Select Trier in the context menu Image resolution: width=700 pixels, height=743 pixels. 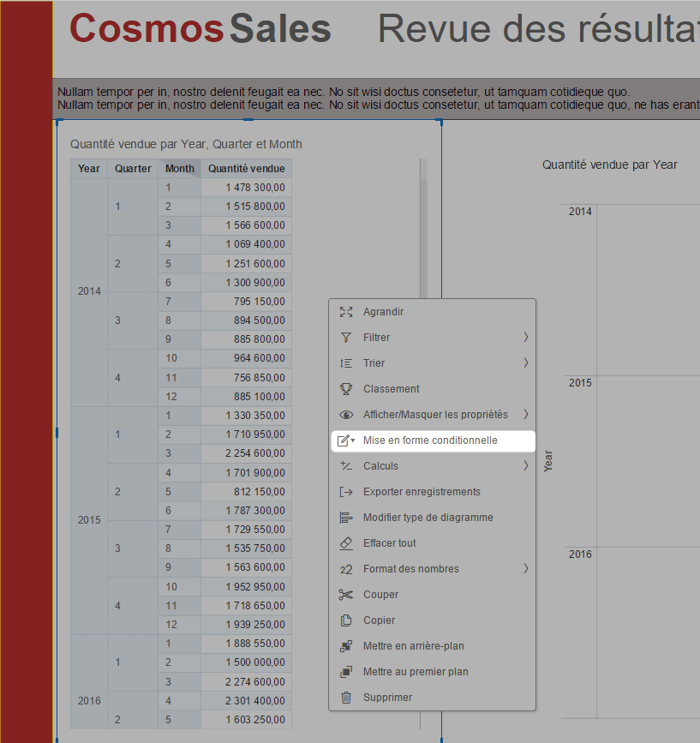point(433,363)
